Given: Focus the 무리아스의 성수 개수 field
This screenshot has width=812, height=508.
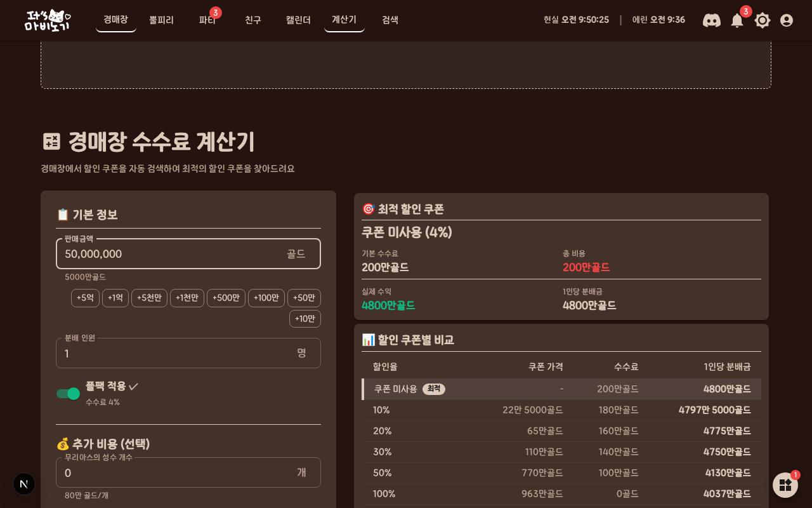Looking at the screenshot, I should coord(188,472).
